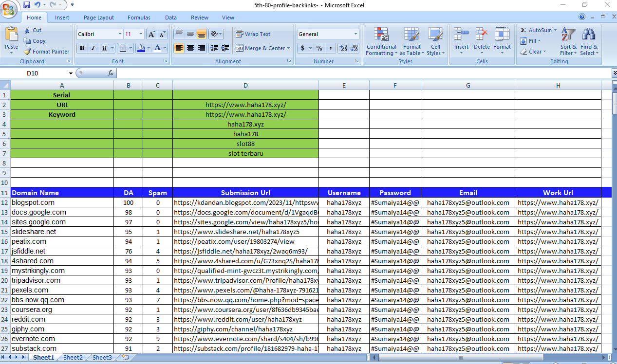
Task: Toggle Bold formatting
Action: pyautogui.click(x=82, y=48)
